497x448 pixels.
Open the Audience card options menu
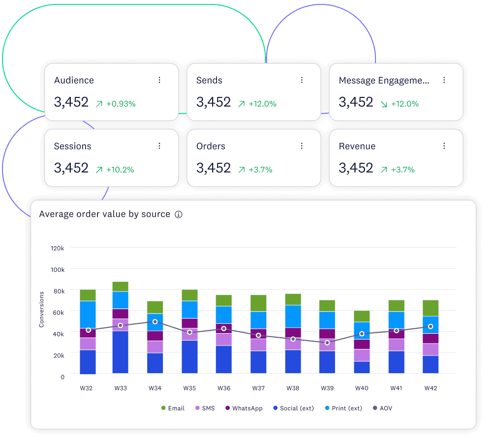coord(159,80)
